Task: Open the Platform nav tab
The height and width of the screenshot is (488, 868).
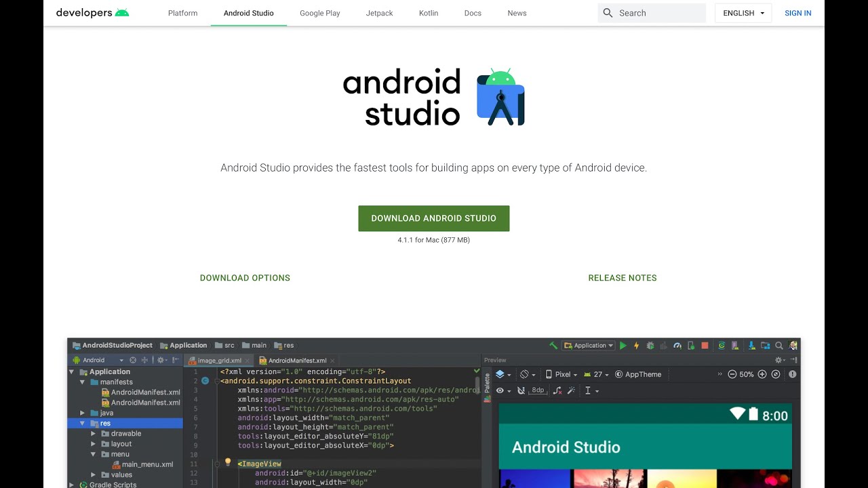Action: (x=183, y=13)
